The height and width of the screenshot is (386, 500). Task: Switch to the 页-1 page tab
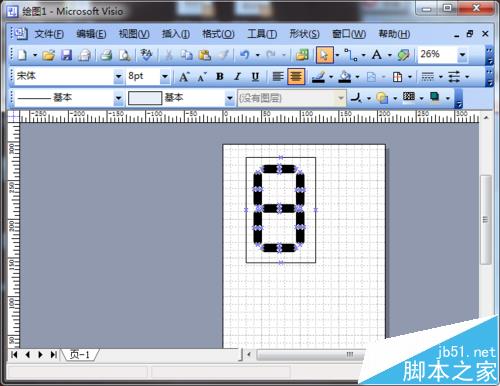80,355
